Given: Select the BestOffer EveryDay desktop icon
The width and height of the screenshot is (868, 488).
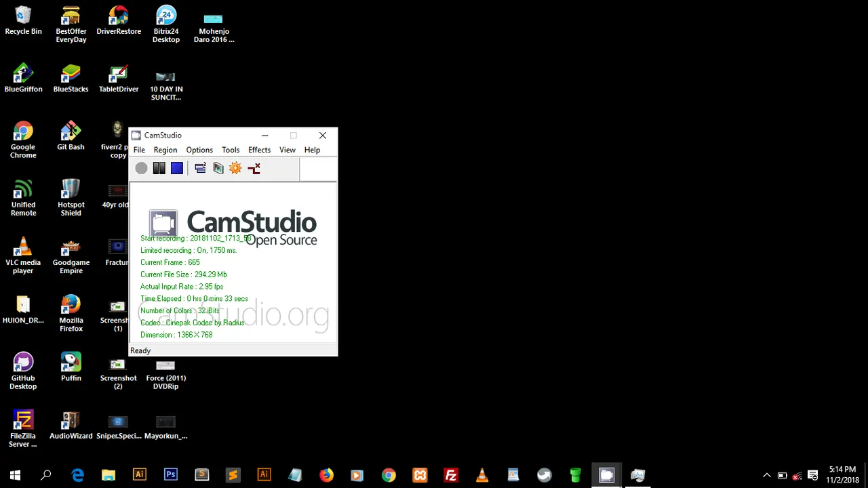Looking at the screenshot, I should click(x=71, y=24).
